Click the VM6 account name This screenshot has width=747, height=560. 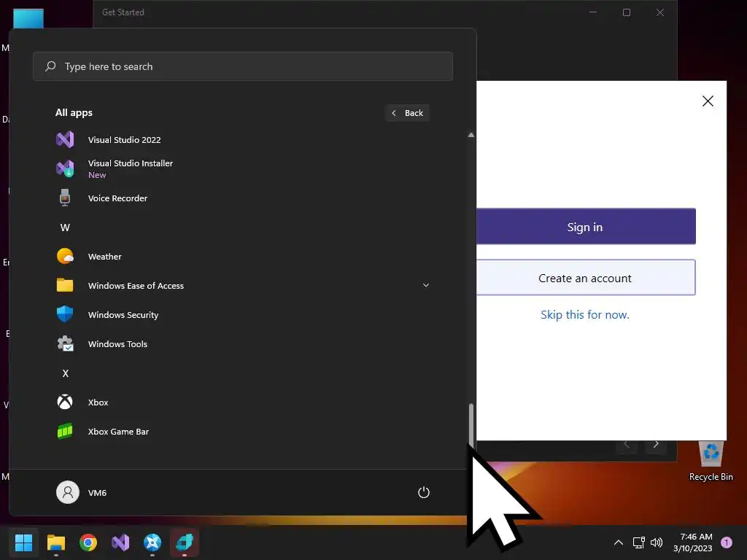pyautogui.click(x=97, y=493)
